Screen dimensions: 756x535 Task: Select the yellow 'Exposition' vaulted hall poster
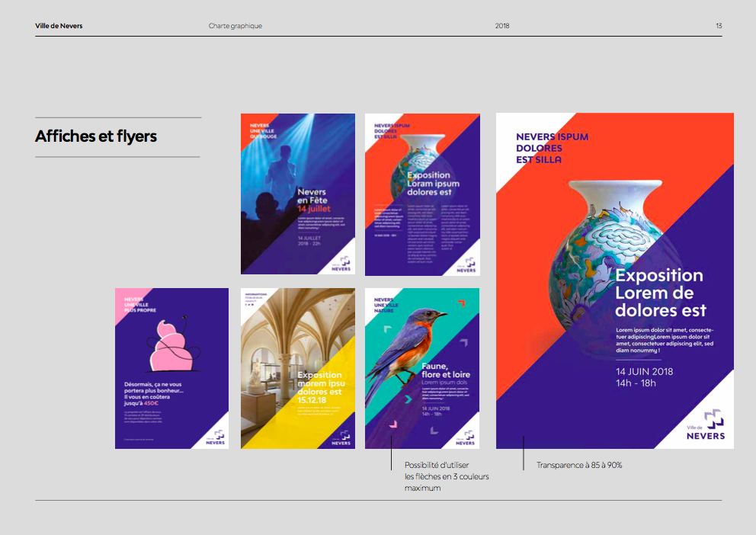click(298, 368)
